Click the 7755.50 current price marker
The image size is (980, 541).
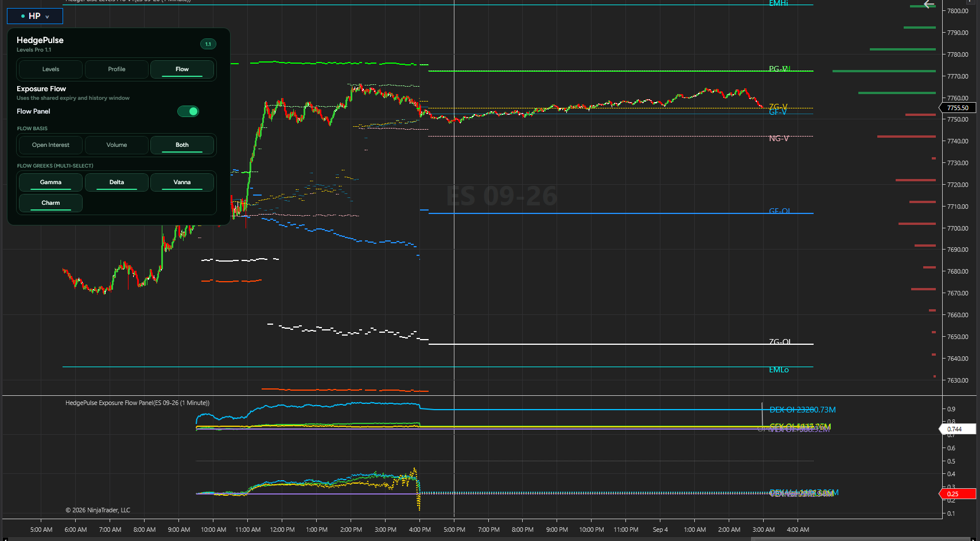(x=957, y=108)
